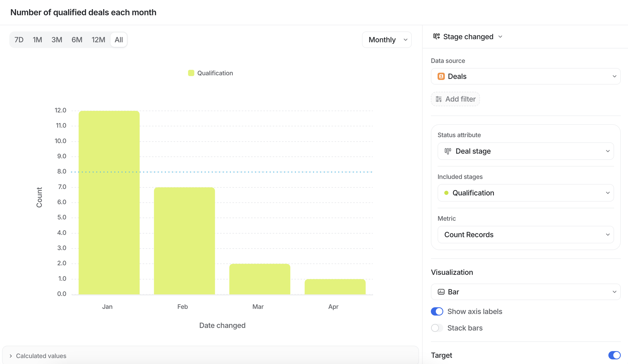Click the Deal stage status icon
The height and width of the screenshot is (364, 628).
[x=448, y=151]
